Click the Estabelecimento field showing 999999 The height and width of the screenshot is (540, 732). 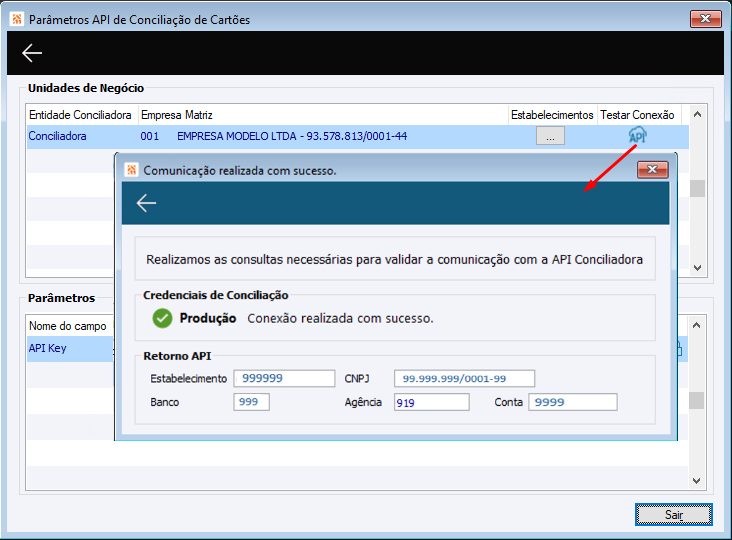[x=284, y=378]
